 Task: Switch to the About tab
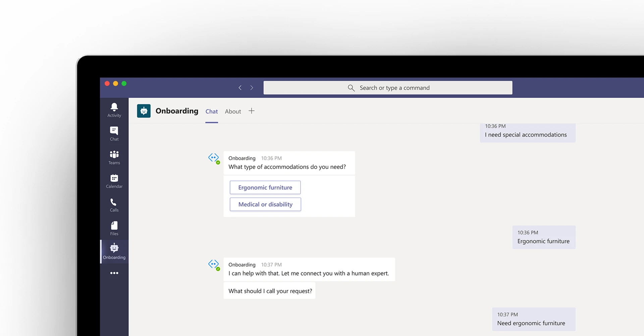[233, 111]
